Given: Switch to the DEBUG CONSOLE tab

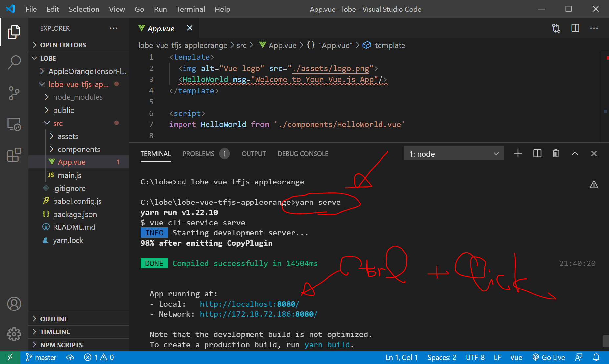Looking at the screenshot, I should [x=303, y=154].
